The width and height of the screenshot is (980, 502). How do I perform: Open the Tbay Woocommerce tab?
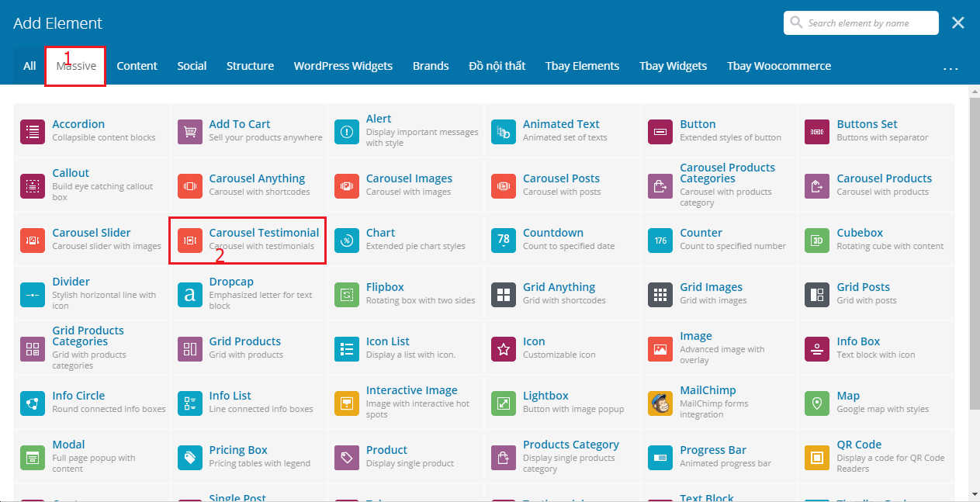779,66
